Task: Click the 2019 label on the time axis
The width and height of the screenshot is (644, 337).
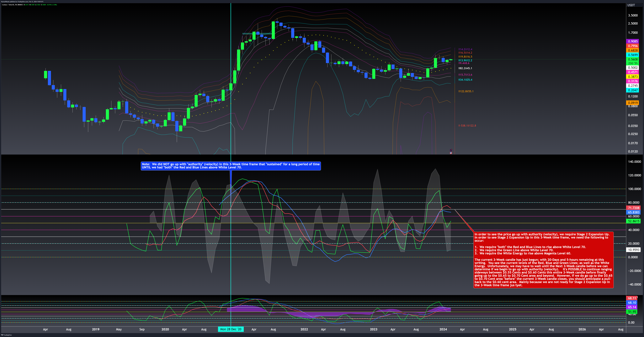Action: coord(96,329)
